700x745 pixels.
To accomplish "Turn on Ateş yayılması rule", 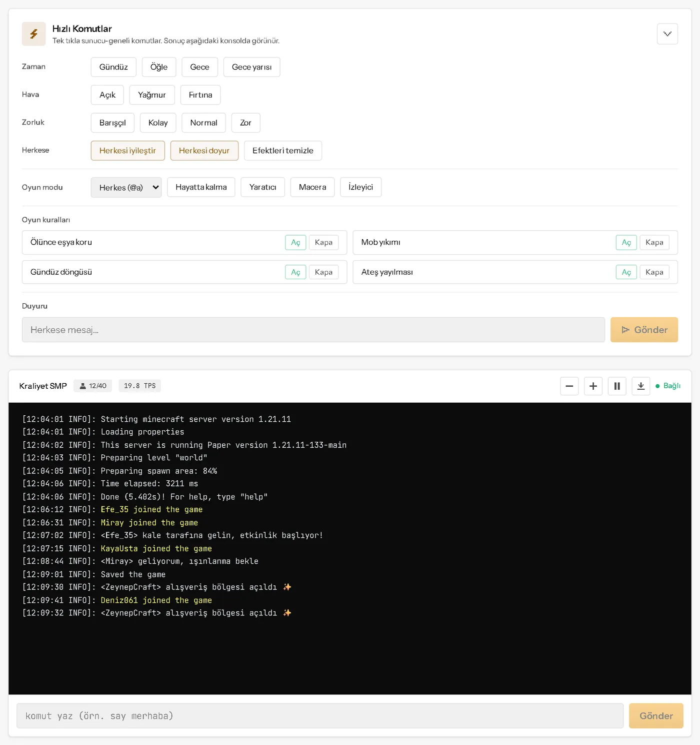I will point(626,272).
